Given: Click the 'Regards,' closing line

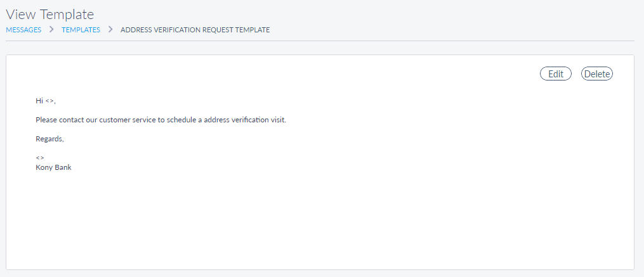Looking at the screenshot, I should (49, 139).
